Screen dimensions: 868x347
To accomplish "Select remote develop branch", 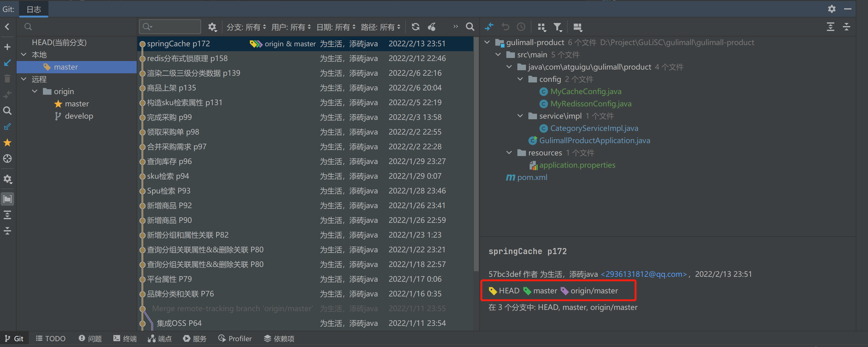I will pos(79,116).
